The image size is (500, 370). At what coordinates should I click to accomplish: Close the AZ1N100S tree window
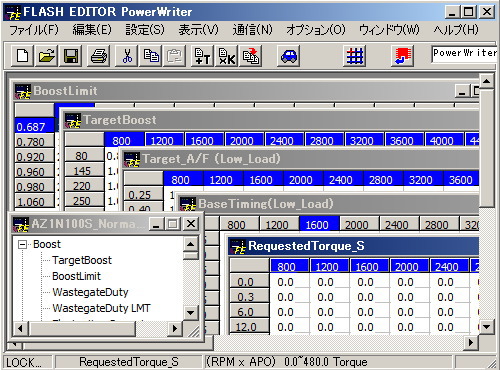[x=191, y=224]
